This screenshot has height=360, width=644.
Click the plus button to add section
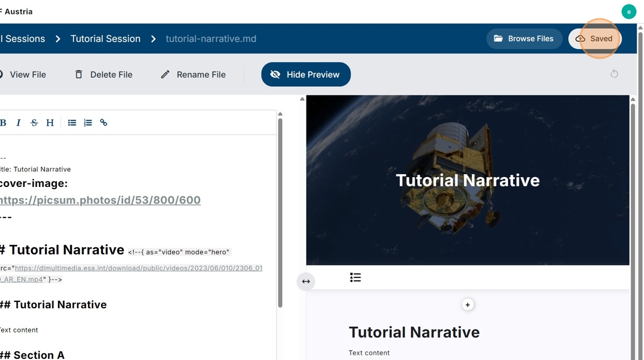[467, 305]
